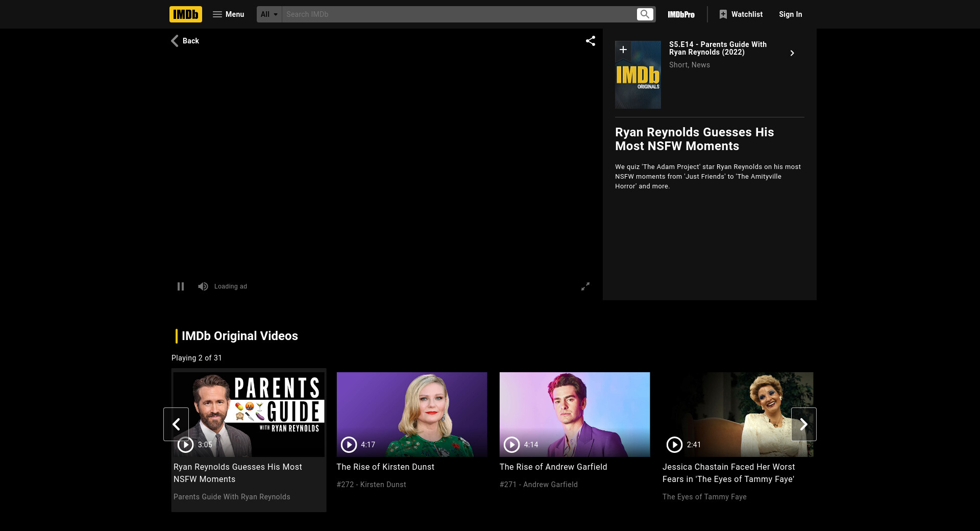Open the IMDbPro link
Viewport: 980px width, 531px height.
coord(681,14)
